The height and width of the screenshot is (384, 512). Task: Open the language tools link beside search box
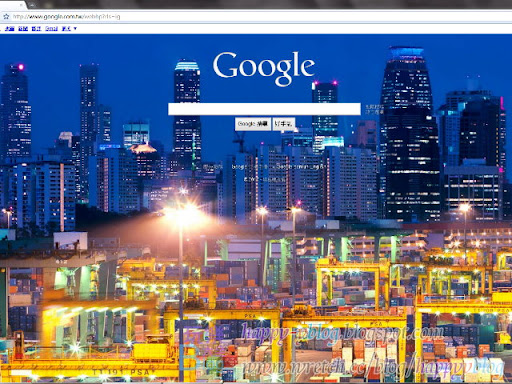375,112
